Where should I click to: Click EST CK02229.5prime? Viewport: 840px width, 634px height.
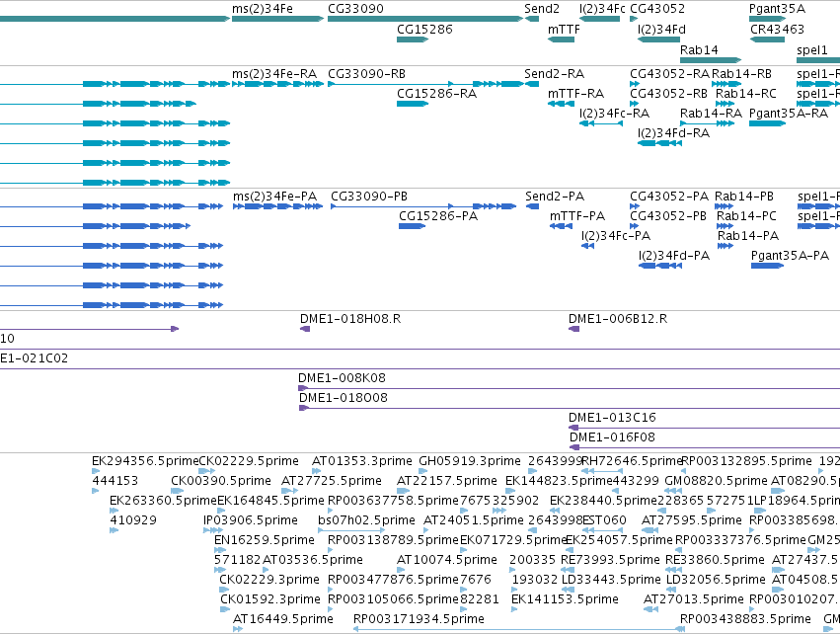coord(249,461)
